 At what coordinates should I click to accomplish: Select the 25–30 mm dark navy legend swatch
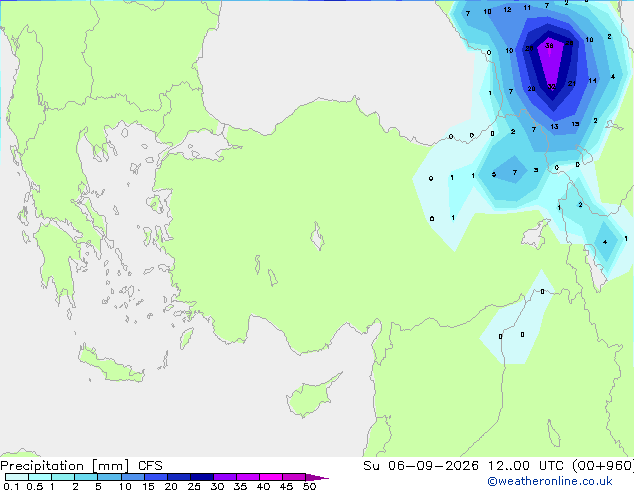tap(201, 477)
